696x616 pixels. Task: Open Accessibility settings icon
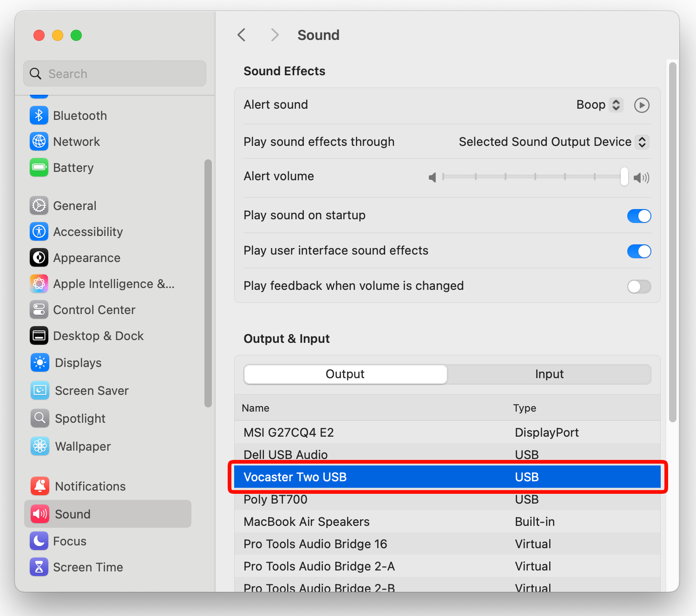[39, 231]
